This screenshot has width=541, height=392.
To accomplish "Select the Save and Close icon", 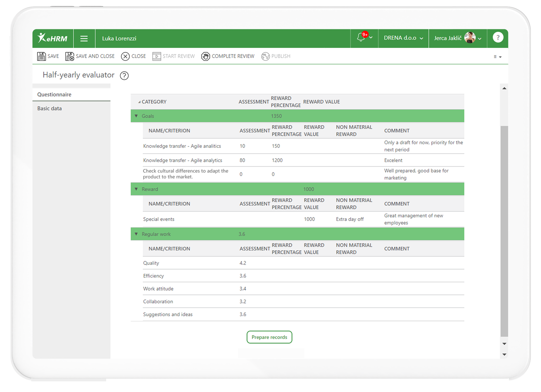I will [x=69, y=56].
